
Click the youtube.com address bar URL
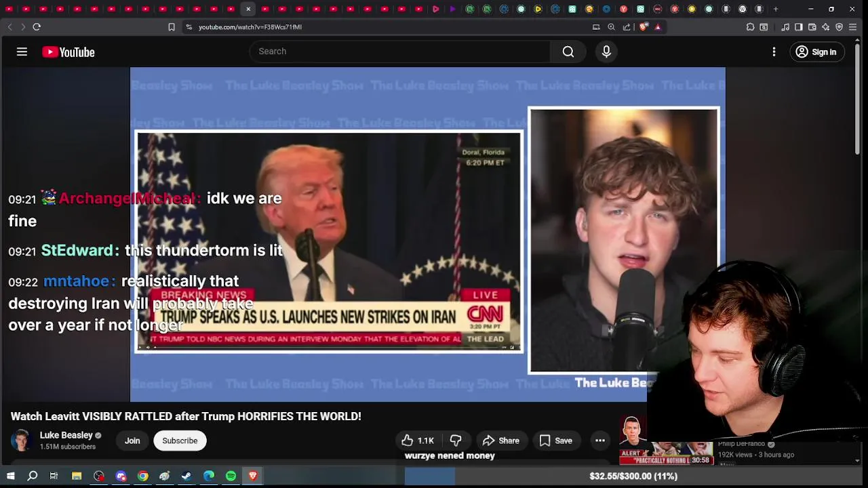click(250, 27)
